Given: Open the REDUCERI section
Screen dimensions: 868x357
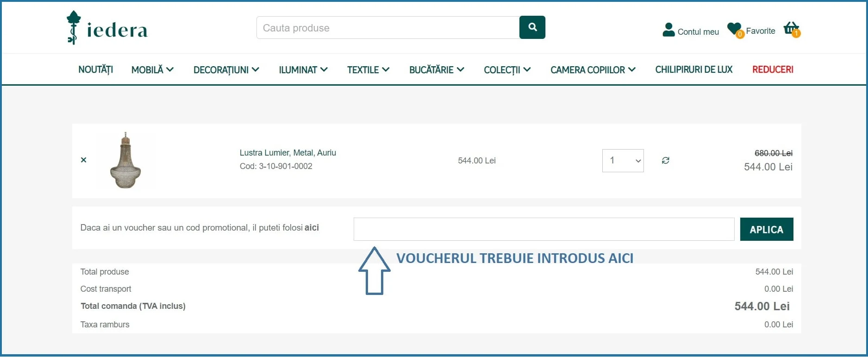Looking at the screenshot, I should click(x=773, y=69).
